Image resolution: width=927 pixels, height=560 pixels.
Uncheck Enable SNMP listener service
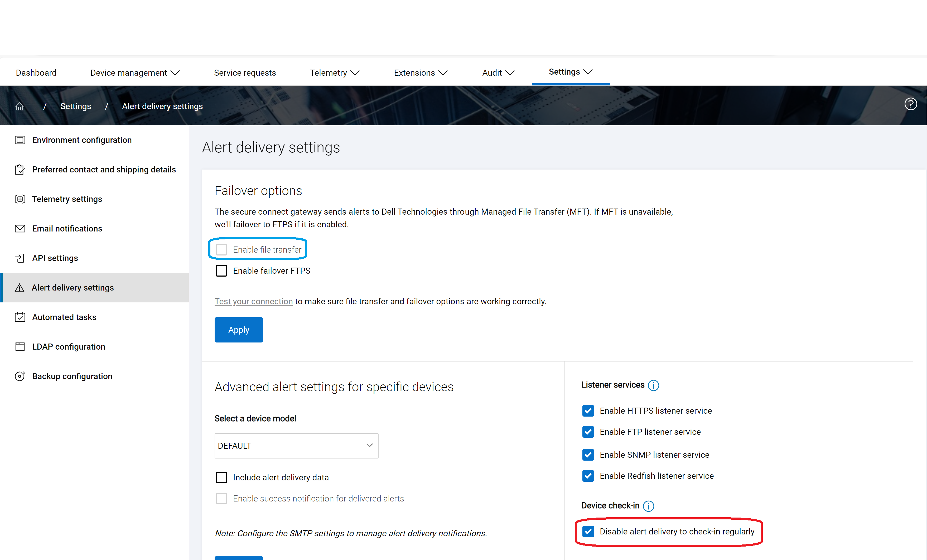[x=588, y=455]
